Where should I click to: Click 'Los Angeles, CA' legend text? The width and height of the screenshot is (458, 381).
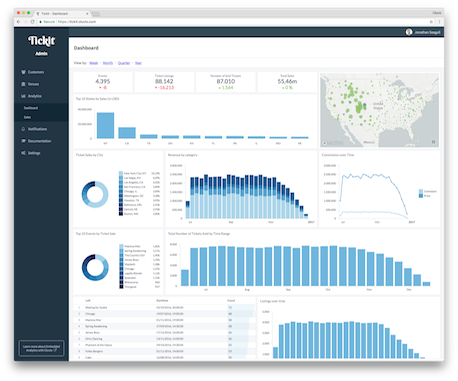click(134, 183)
